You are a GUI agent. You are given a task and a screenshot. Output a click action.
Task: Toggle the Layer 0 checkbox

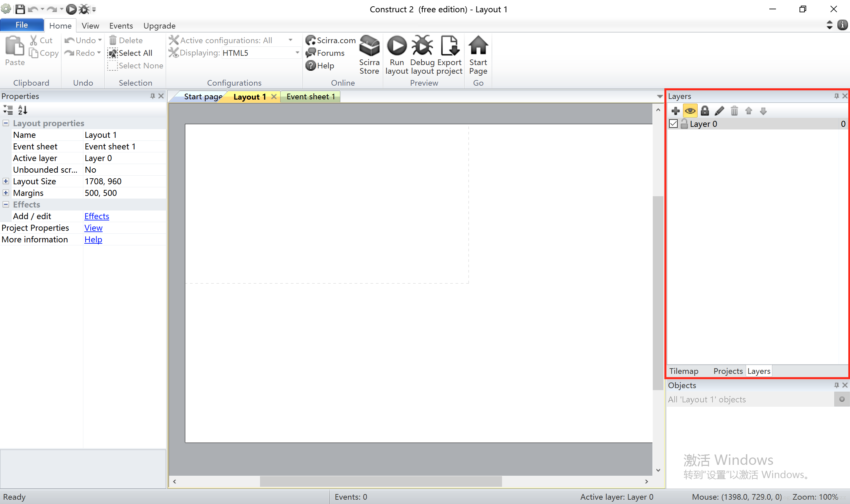point(673,124)
